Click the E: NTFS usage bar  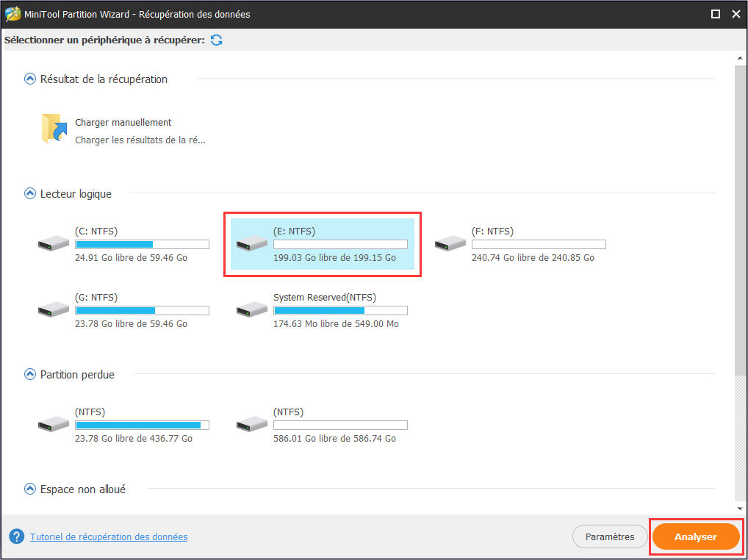pos(341,244)
